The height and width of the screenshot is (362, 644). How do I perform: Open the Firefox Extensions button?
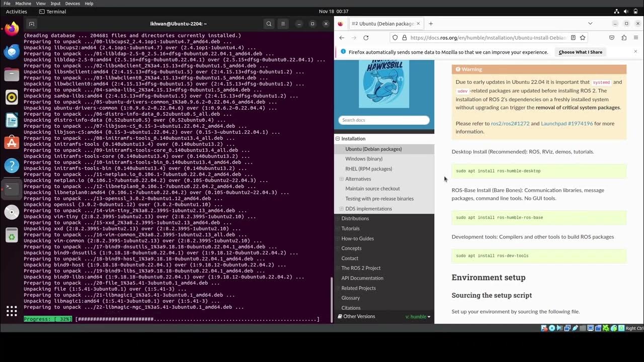(624, 38)
